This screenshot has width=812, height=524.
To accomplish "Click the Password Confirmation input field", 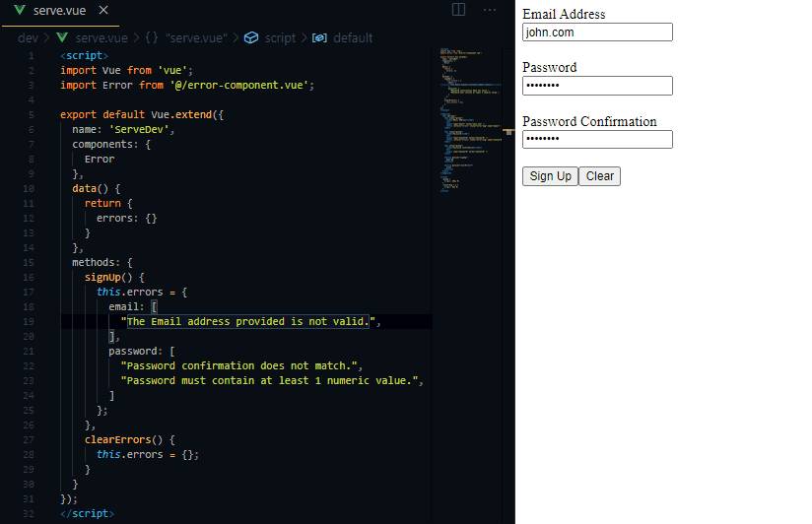I will pos(597,139).
